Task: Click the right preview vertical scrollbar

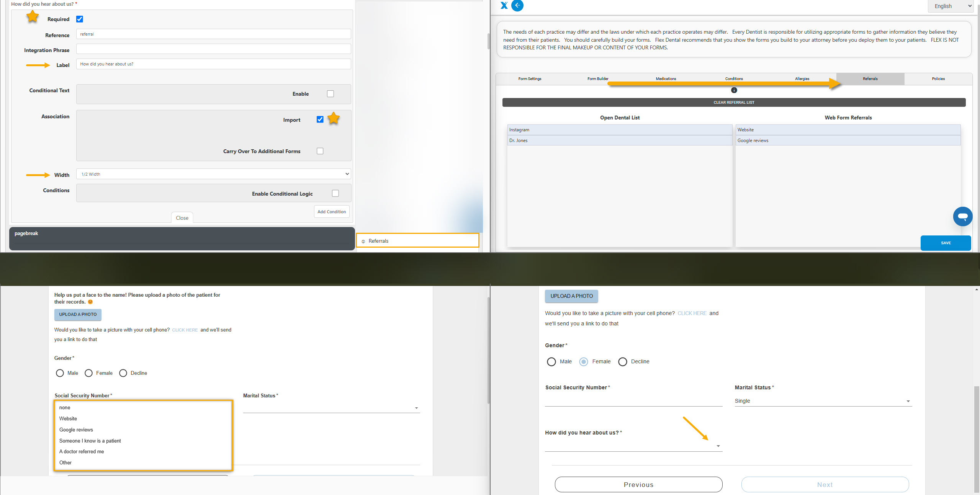Action: [x=977, y=439]
